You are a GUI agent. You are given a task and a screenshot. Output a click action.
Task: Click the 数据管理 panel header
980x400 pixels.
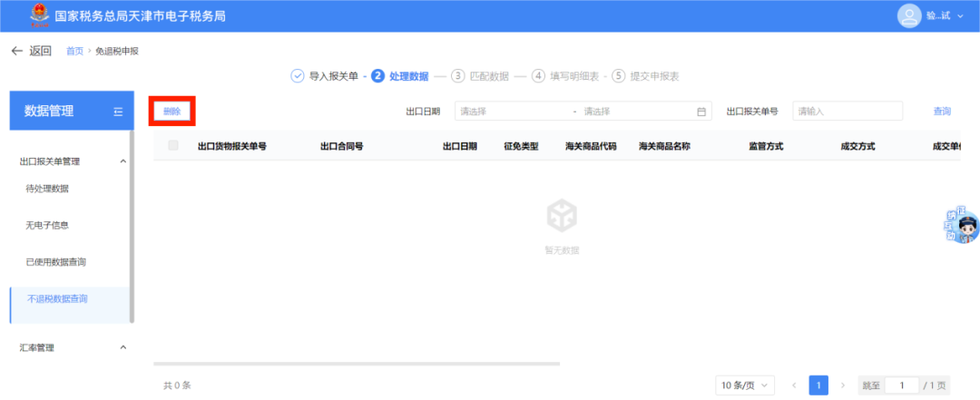pos(72,111)
